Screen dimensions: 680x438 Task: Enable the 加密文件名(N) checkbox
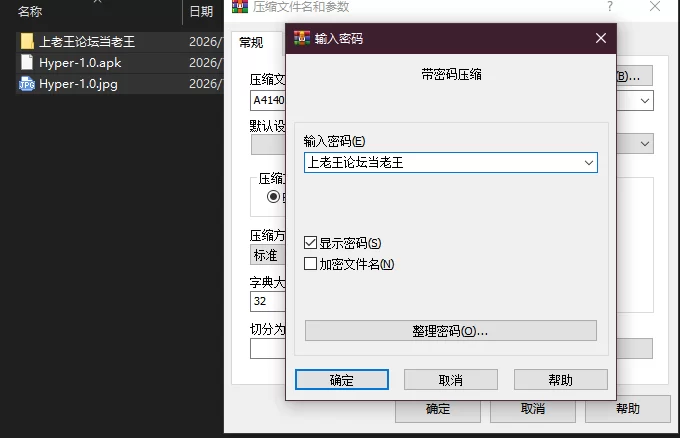coord(311,263)
